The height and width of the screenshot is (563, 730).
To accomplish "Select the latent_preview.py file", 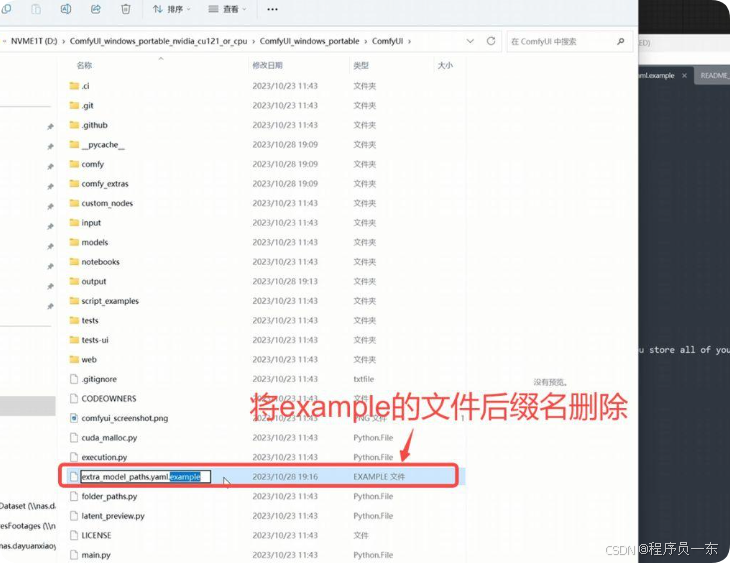I will [x=107, y=516].
